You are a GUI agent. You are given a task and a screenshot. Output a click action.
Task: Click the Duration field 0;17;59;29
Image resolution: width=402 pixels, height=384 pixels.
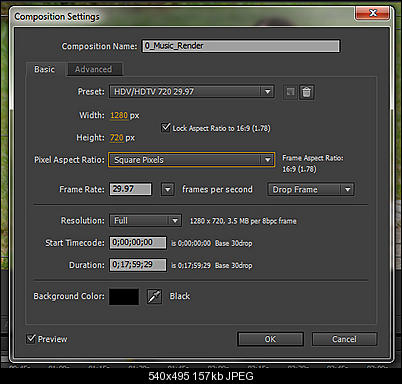[138, 265]
